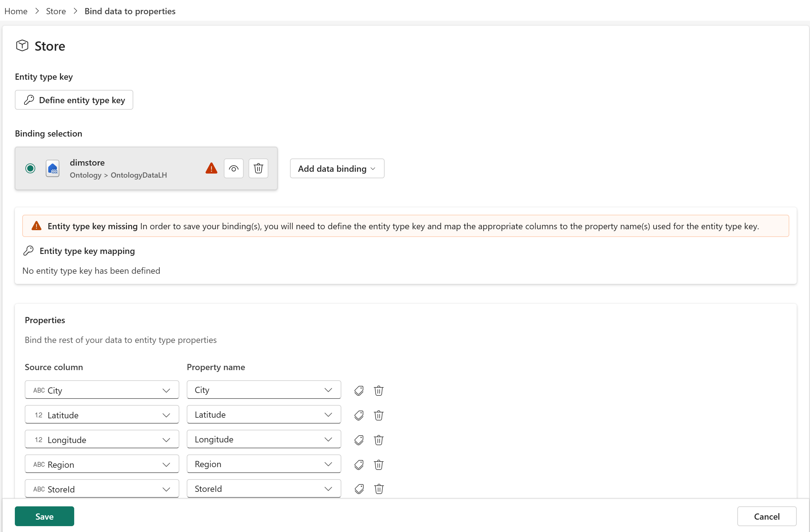Go to Store in the breadcrumb
This screenshot has height=532, width=810.
point(56,11)
